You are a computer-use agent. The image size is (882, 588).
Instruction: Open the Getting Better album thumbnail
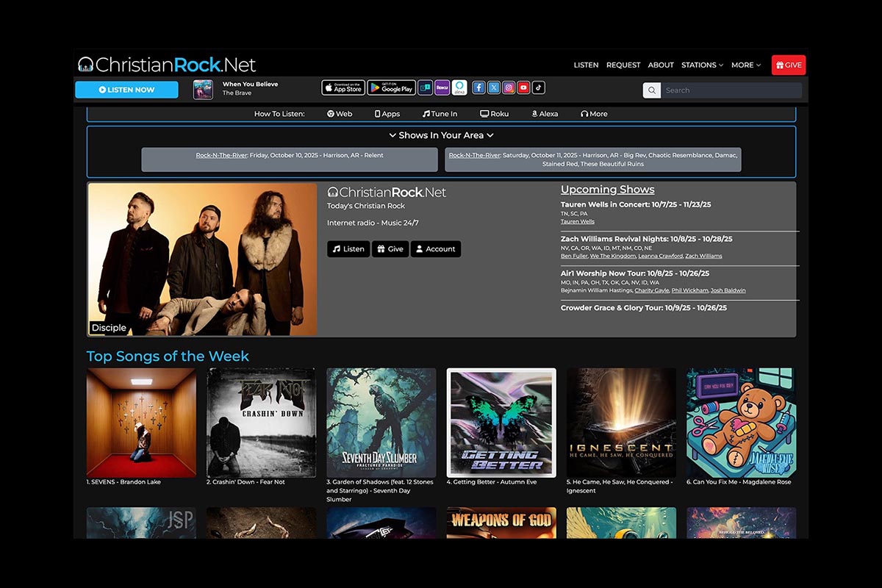click(501, 423)
